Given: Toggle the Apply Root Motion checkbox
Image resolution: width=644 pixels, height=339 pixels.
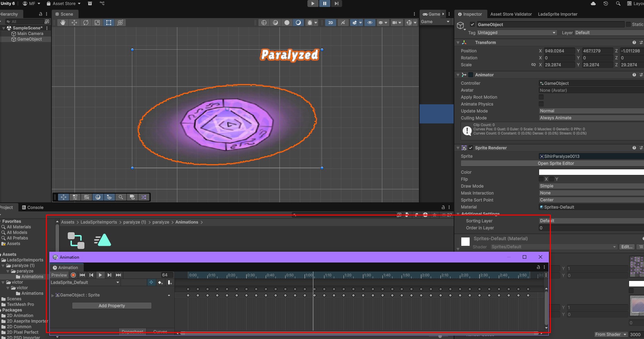Looking at the screenshot, I should click(542, 97).
